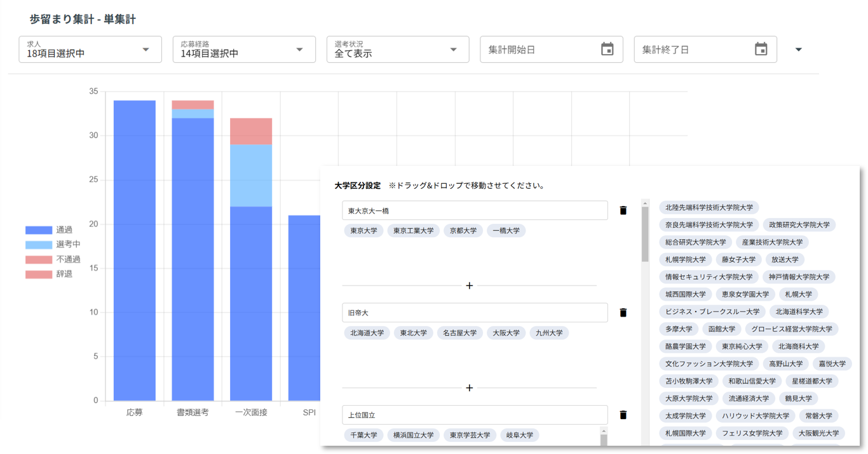Select the 京都大学 chip
868x454 pixels.
[463, 231]
